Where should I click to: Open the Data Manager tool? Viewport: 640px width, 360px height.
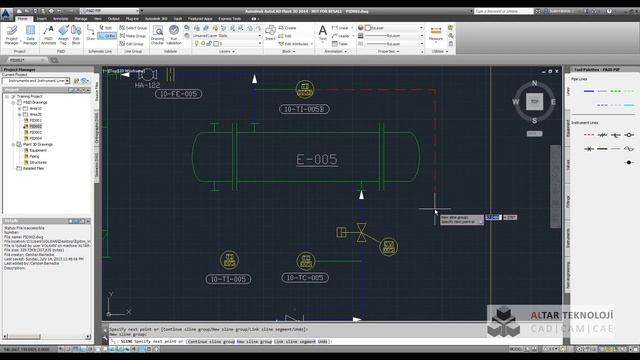30,35
